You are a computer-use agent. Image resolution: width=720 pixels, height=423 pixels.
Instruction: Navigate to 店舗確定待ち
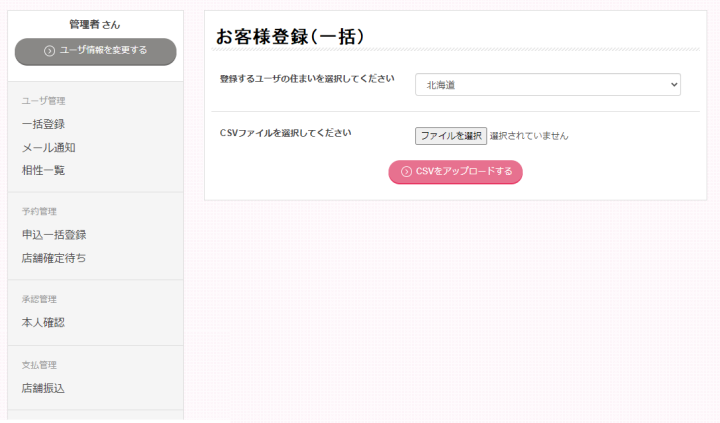pyautogui.click(x=54, y=258)
